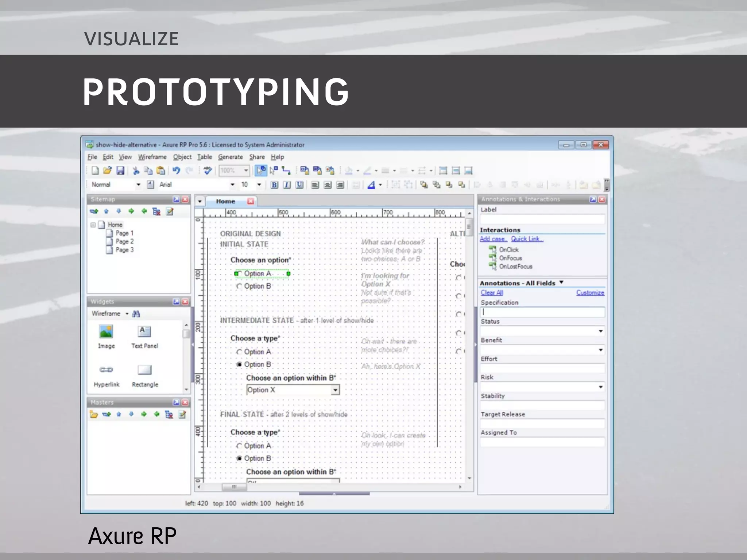Click the New file toolbar icon
Viewport: 747px width, 560px height.
coord(95,170)
